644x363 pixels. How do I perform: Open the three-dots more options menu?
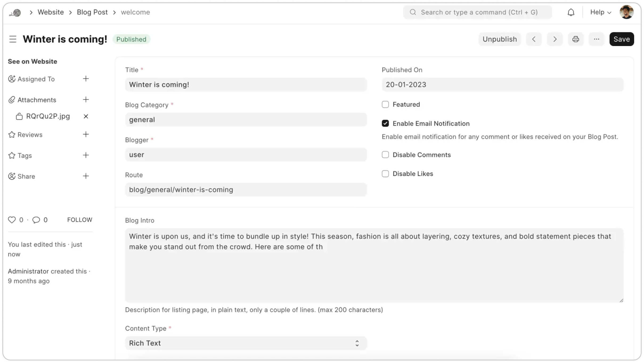point(596,39)
